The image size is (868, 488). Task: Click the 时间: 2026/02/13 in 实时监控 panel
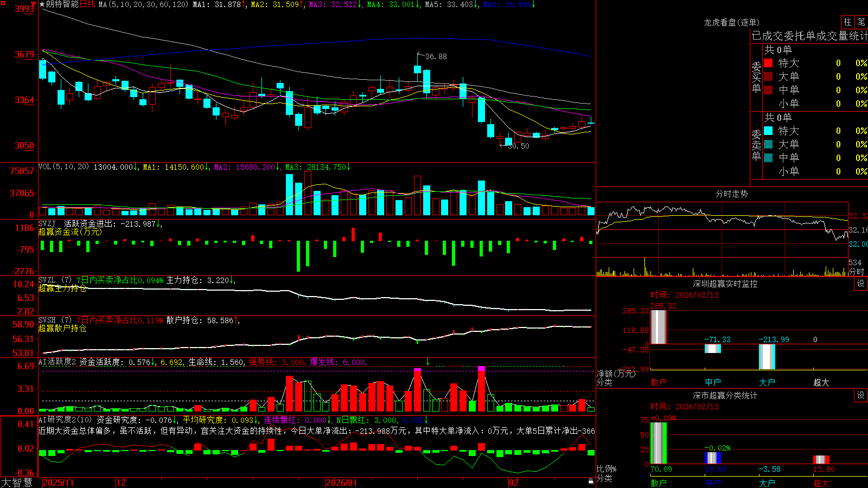tap(685, 295)
